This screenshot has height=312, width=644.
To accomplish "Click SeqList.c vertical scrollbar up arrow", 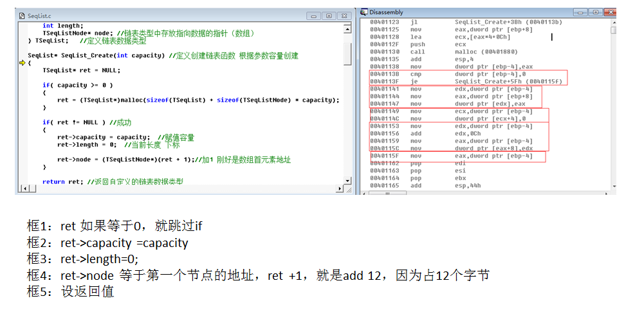I will [x=347, y=29].
